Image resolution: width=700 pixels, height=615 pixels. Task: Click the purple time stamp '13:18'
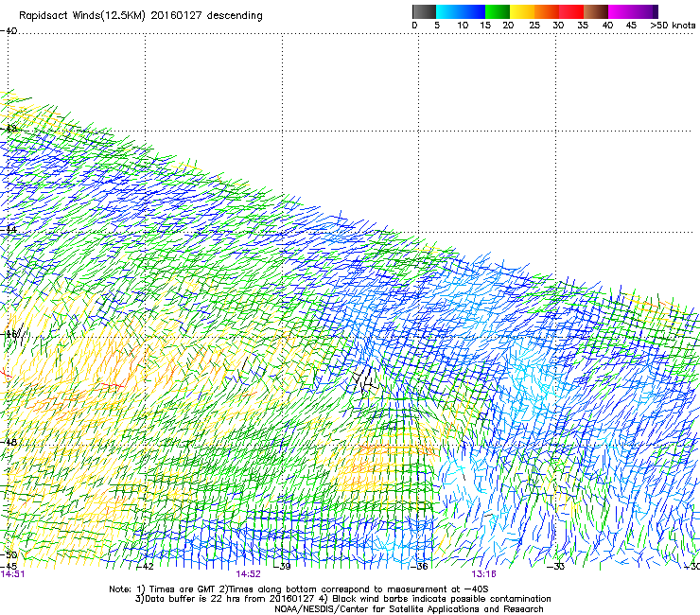click(x=484, y=574)
